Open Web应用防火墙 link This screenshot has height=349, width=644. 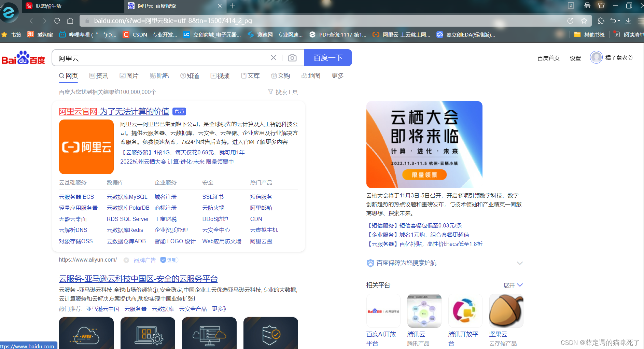(222, 241)
